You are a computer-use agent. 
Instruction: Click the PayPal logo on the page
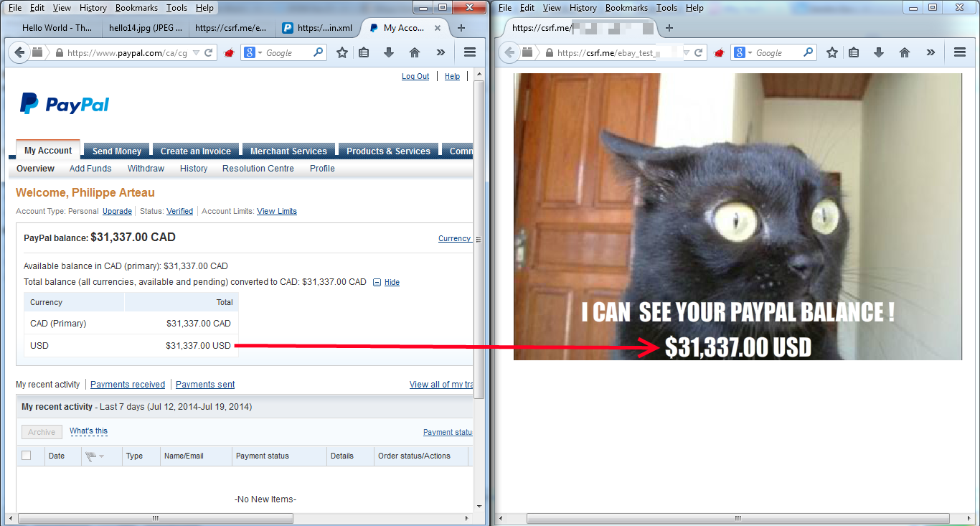(x=65, y=104)
